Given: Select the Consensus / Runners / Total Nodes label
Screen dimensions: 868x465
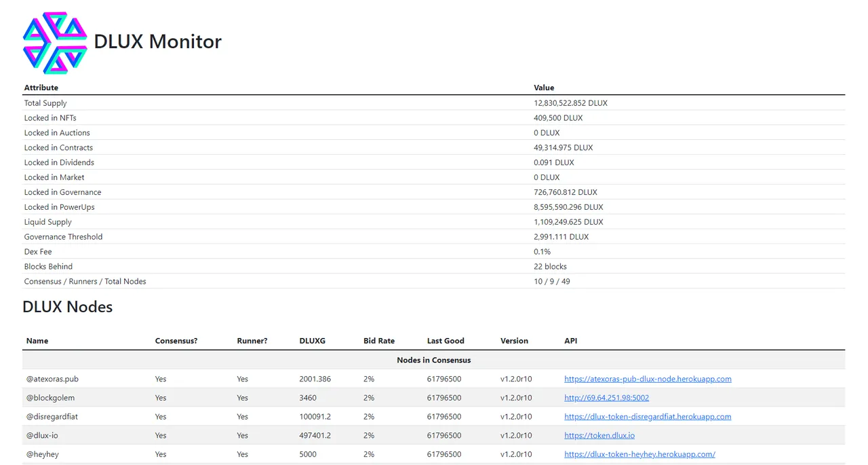Looking at the screenshot, I should click(85, 282).
